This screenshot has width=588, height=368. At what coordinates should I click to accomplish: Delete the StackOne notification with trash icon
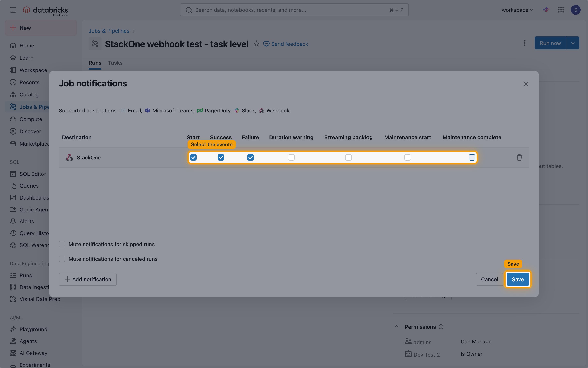point(519,157)
